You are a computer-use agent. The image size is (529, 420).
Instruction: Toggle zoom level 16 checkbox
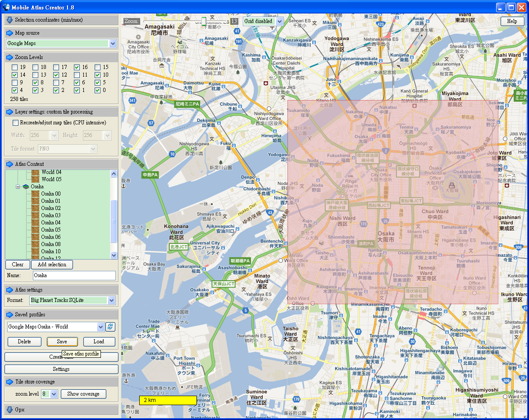(x=77, y=67)
